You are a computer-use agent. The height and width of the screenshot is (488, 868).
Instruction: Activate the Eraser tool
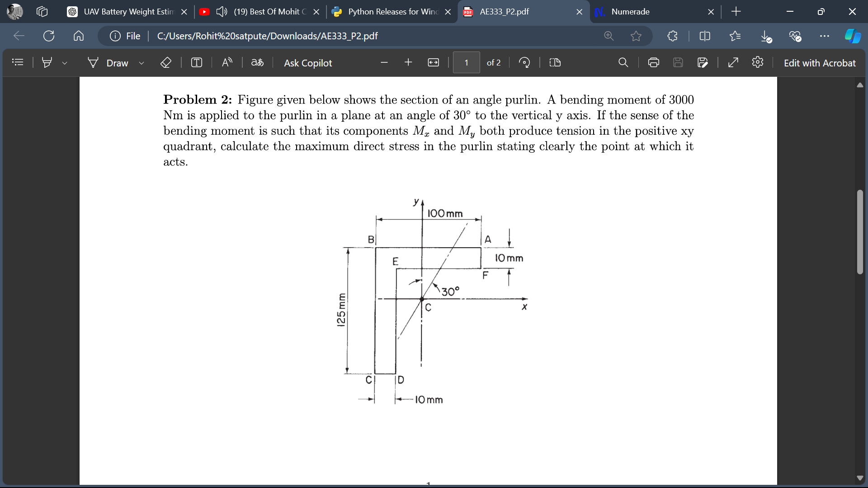[x=166, y=62]
